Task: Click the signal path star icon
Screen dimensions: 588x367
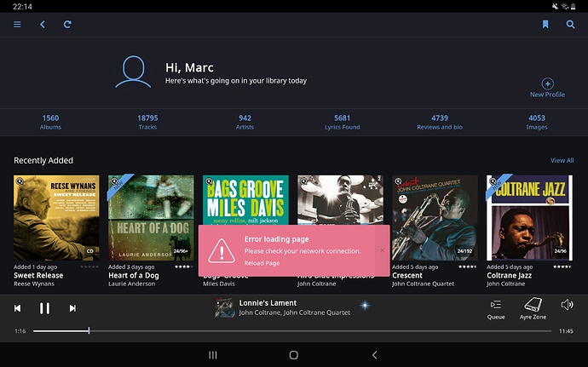Action: (365, 306)
